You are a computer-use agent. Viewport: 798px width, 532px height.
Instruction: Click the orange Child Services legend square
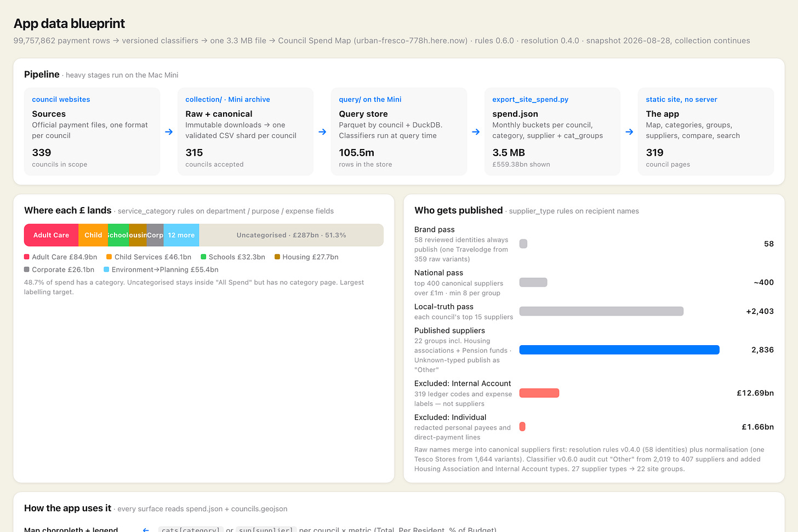pyautogui.click(x=109, y=257)
